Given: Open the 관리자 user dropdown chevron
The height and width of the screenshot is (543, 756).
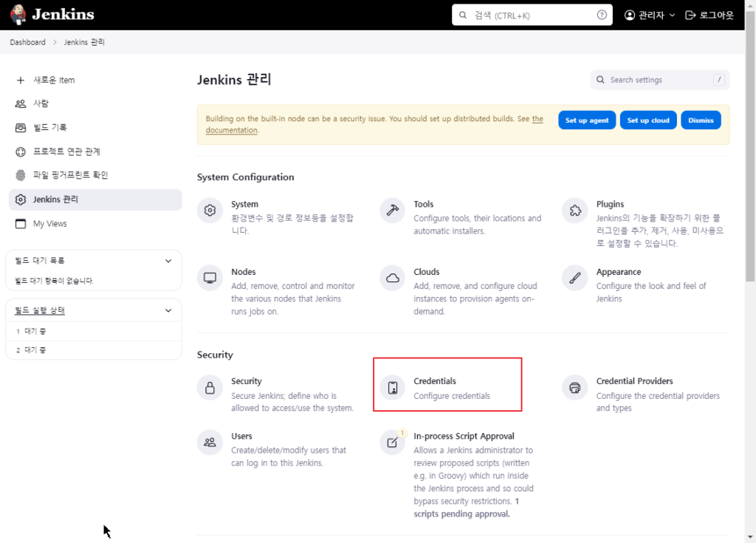Looking at the screenshot, I should [672, 16].
